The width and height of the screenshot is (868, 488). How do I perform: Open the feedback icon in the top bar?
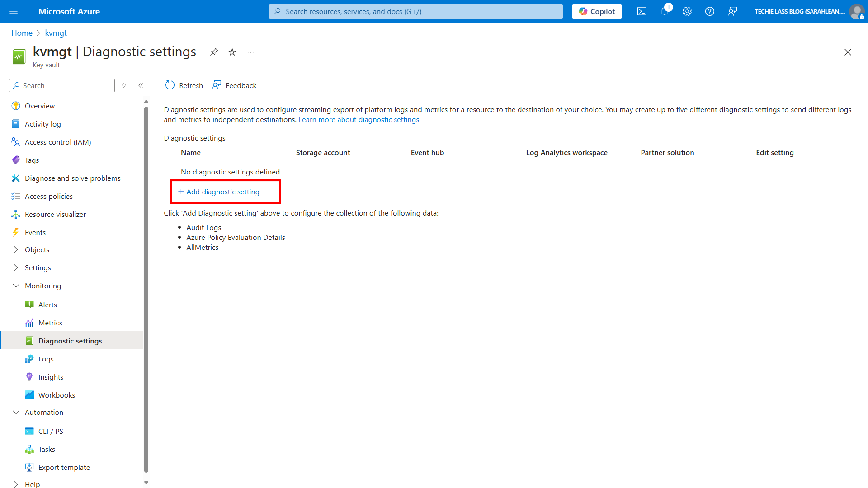[x=732, y=11]
